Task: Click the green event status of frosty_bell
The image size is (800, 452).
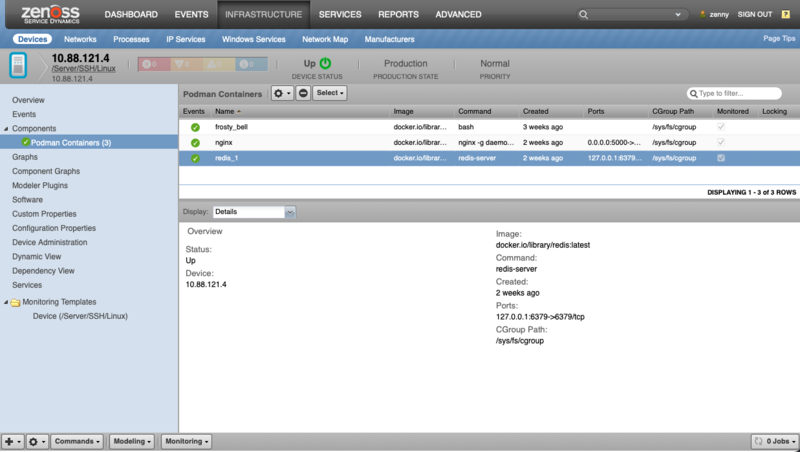Action: [195, 128]
